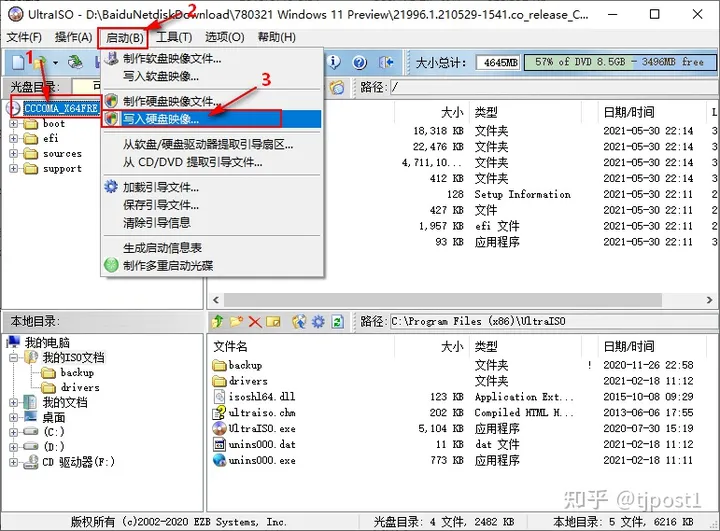
Task: Expand the boot folder in the disc tree
Action: tap(13, 124)
